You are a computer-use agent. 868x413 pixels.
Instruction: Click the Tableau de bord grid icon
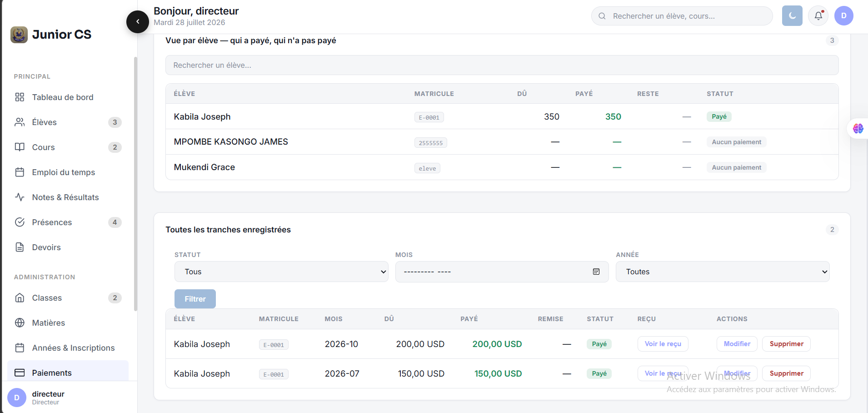click(20, 97)
